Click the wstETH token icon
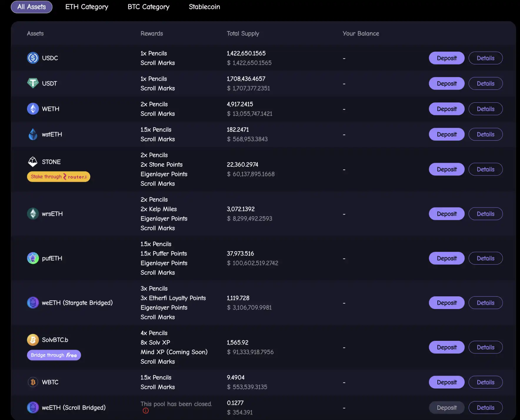Viewport: 520px width, 420px height. [33, 134]
